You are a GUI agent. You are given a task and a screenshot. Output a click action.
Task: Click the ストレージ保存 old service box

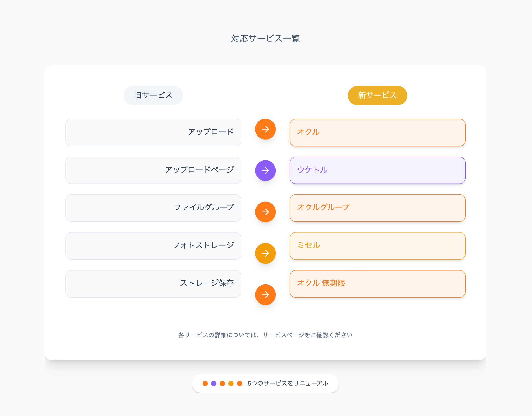pos(153,284)
